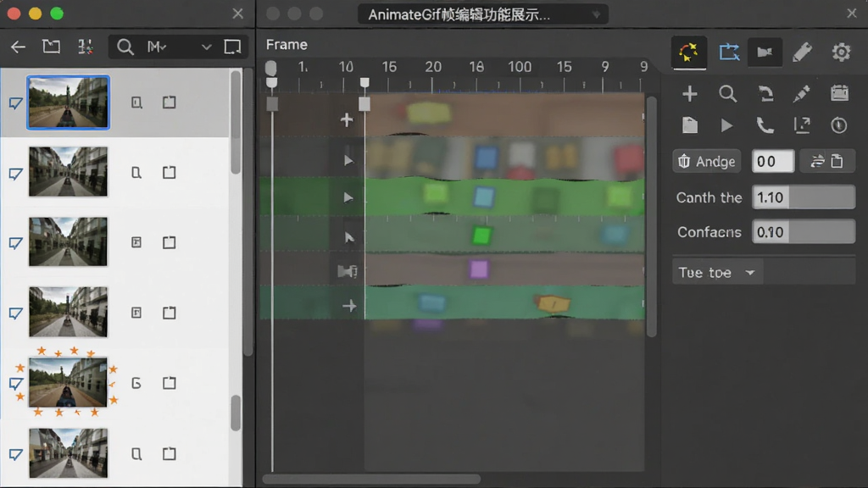Click the rotate arrow icon in right panel

(x=765, y=94)
